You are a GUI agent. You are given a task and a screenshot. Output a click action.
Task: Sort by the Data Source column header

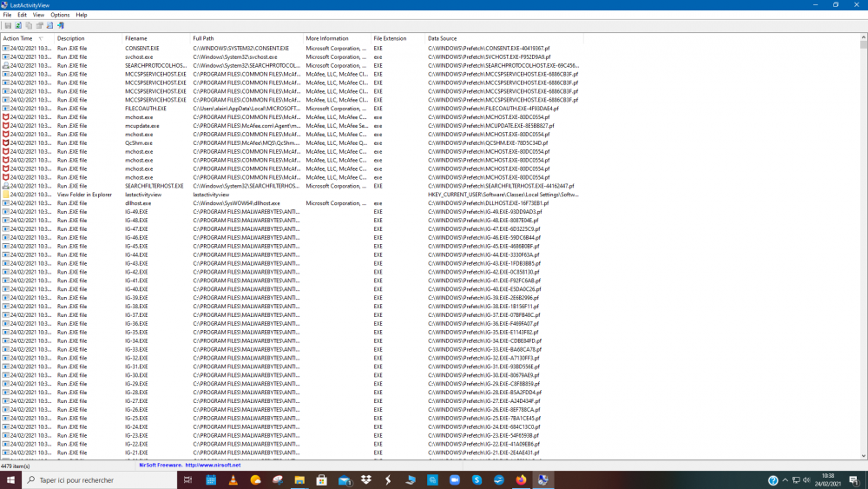442,38
